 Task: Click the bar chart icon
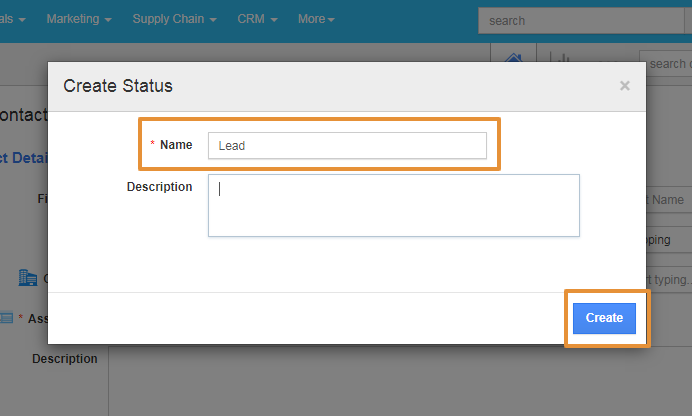(x=563, y=60)
